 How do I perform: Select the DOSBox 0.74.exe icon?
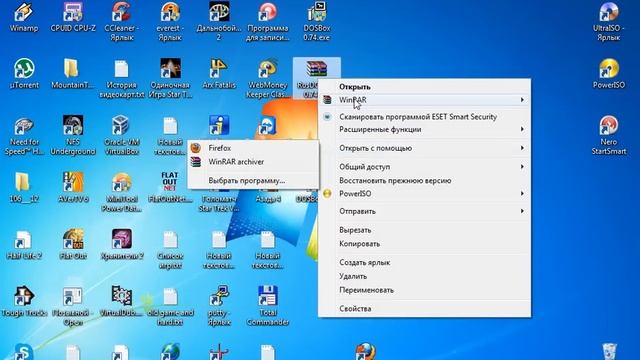point(317,21)
